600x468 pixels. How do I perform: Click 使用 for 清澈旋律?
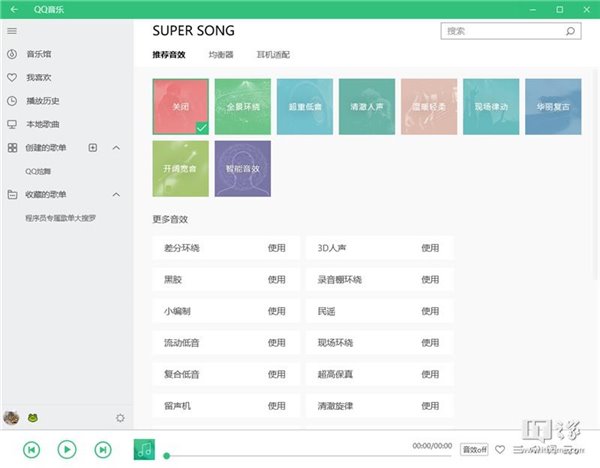point(430,406)
